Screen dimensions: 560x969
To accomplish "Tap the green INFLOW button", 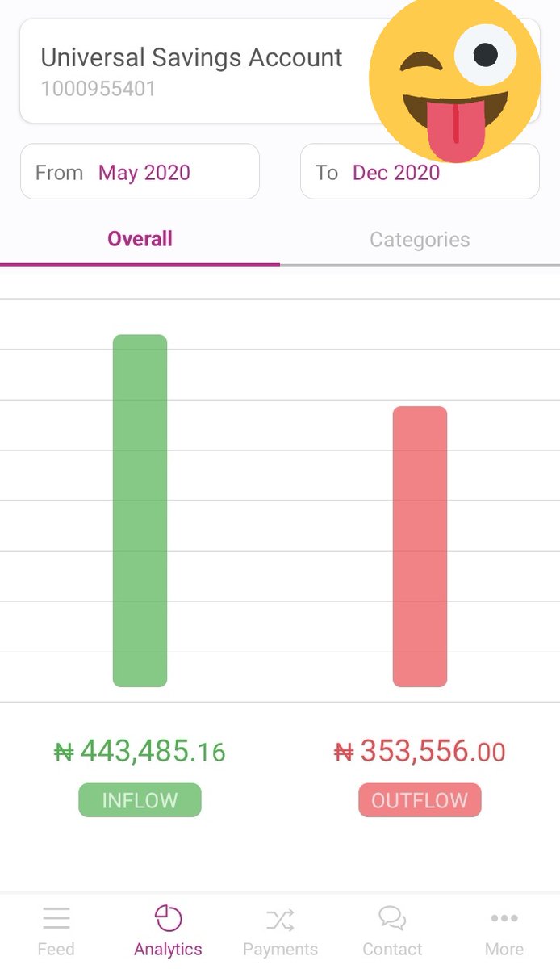I will point(140,800).
